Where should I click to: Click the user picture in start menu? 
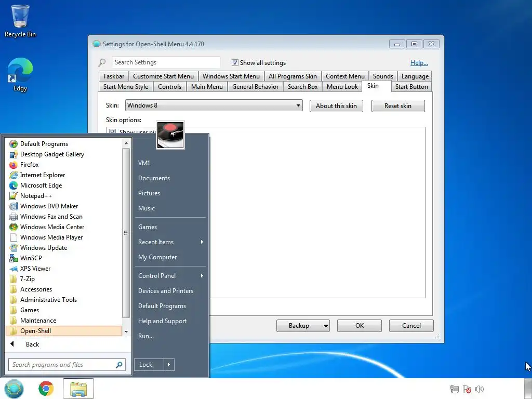point(170,135)
